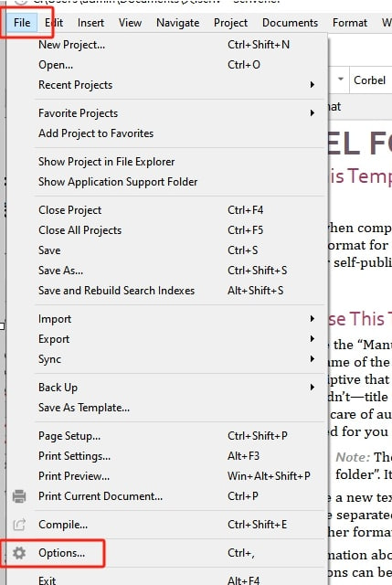Screen dimensions: 392x585
Task: Open the Documents menu
Action: 291,23
